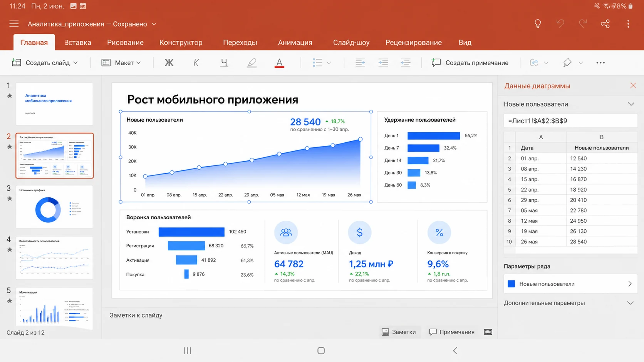Show the on-screen keyboard icon
This screenshot has width=644, height=362.
[488, 332]
